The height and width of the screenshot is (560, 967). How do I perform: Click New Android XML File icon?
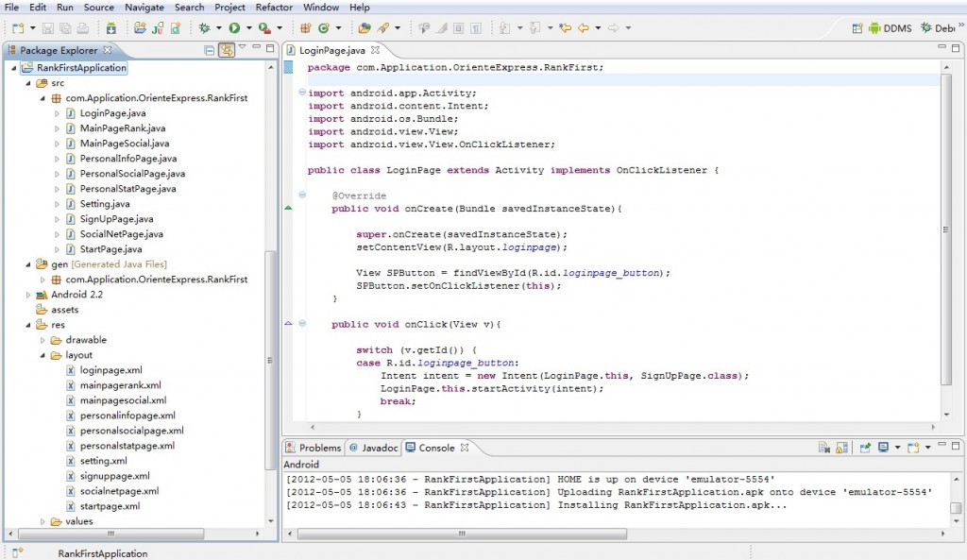176,28
